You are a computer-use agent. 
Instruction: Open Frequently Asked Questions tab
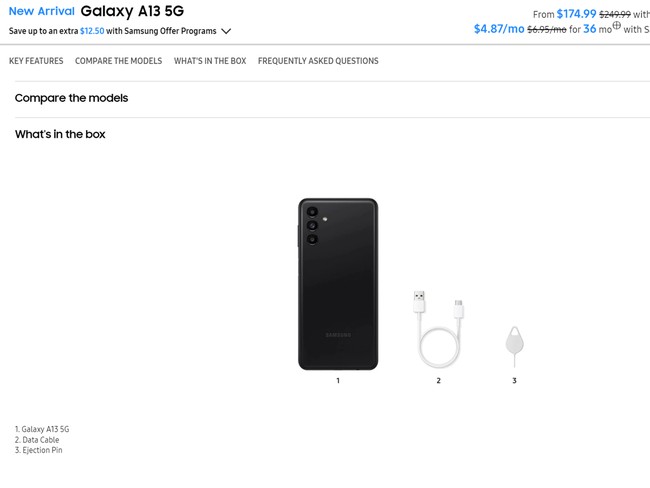pos(318,61)
